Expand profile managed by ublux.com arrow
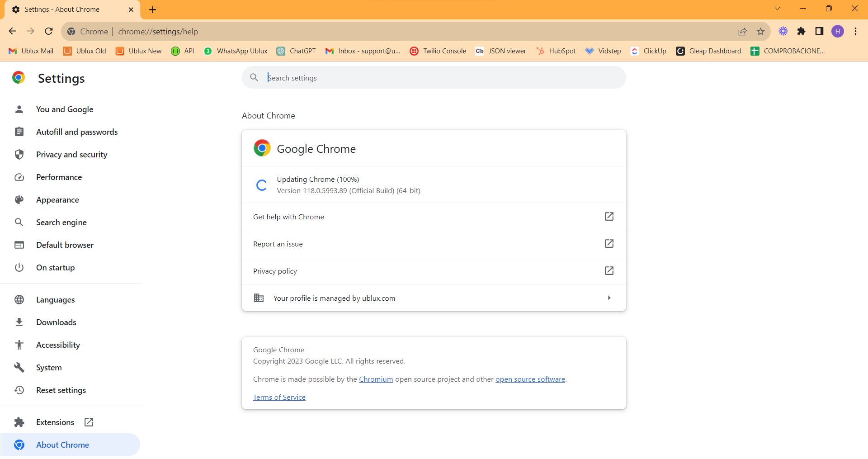This screenshot has width=868, height=459. point(609,298)
